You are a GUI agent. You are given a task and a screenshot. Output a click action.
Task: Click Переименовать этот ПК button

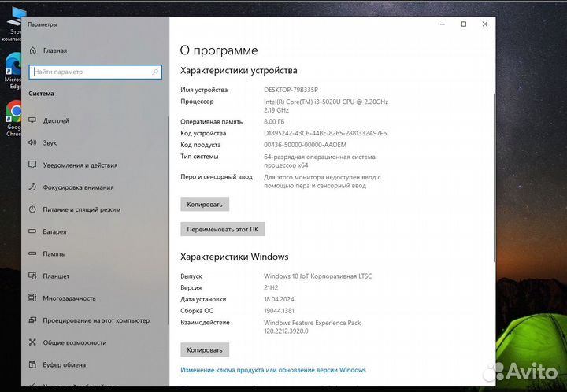(x=222, y=229)
